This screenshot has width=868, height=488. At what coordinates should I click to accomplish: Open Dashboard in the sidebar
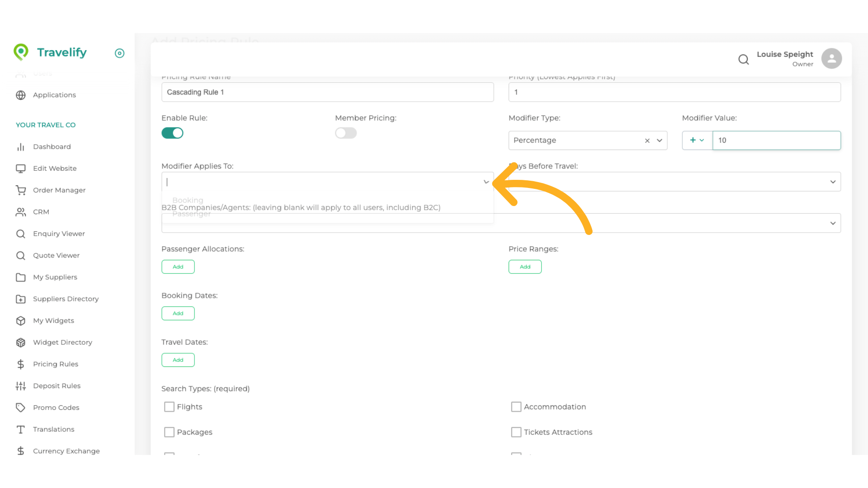[x=52, y=147]
